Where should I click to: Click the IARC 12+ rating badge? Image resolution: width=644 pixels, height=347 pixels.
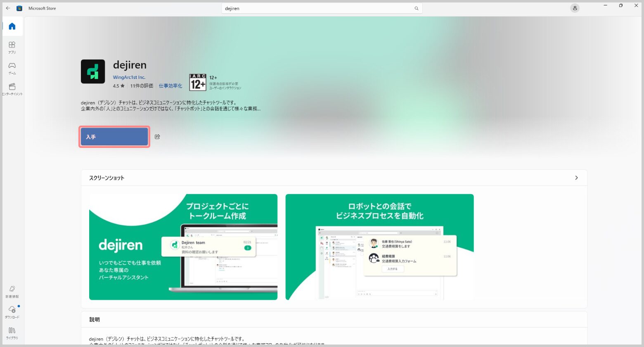[x=198, y=82]
